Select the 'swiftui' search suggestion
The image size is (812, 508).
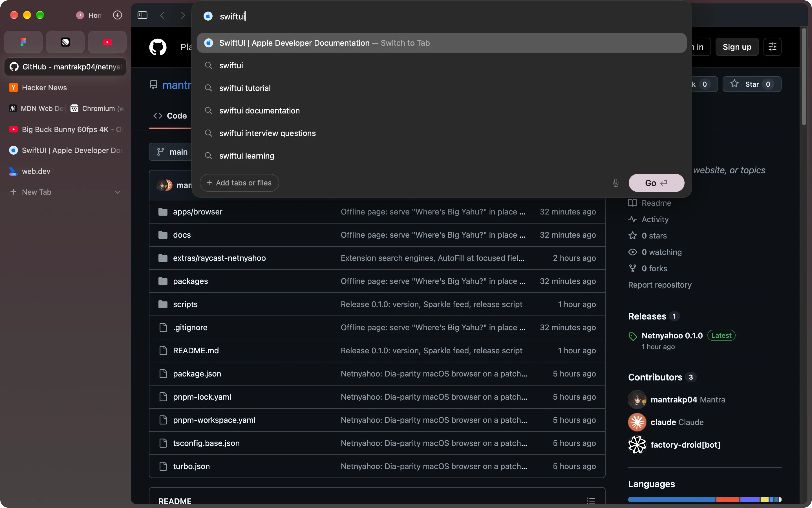coord(442,65)
